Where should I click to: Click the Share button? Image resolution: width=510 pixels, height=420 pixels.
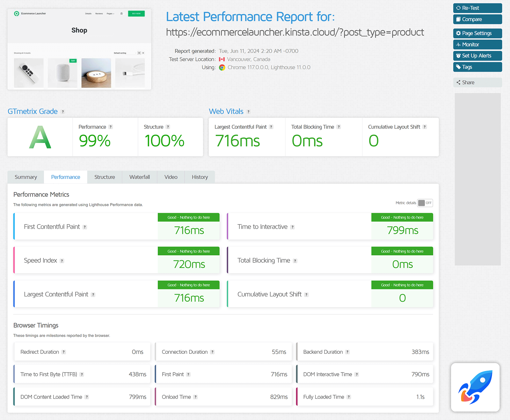[477, 82]
